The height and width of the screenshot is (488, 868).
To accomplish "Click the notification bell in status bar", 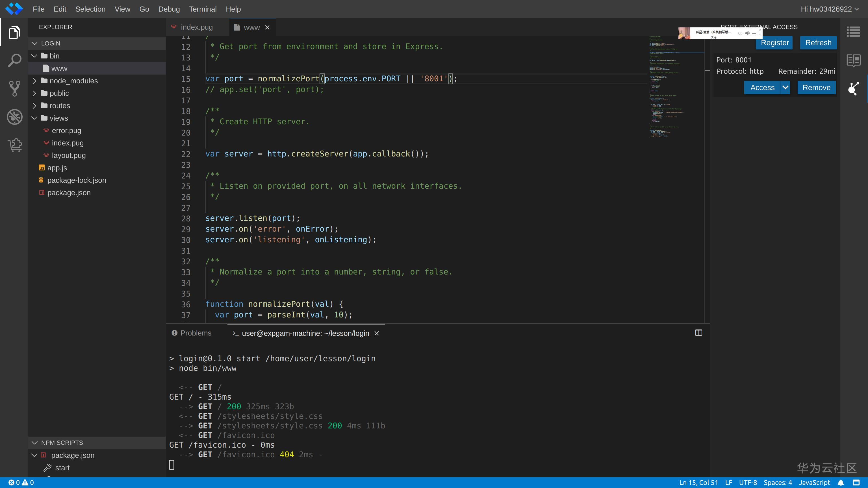I will [841, 483].
